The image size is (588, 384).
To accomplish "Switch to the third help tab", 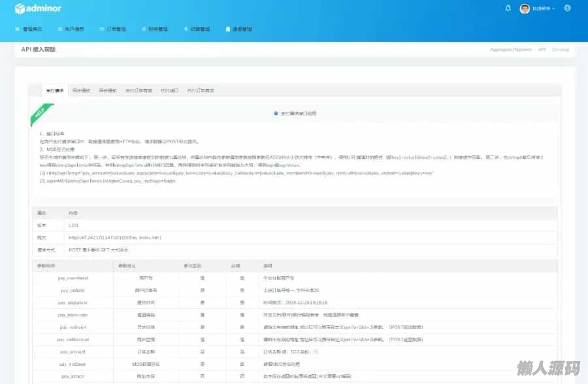I will pos(108,90).
